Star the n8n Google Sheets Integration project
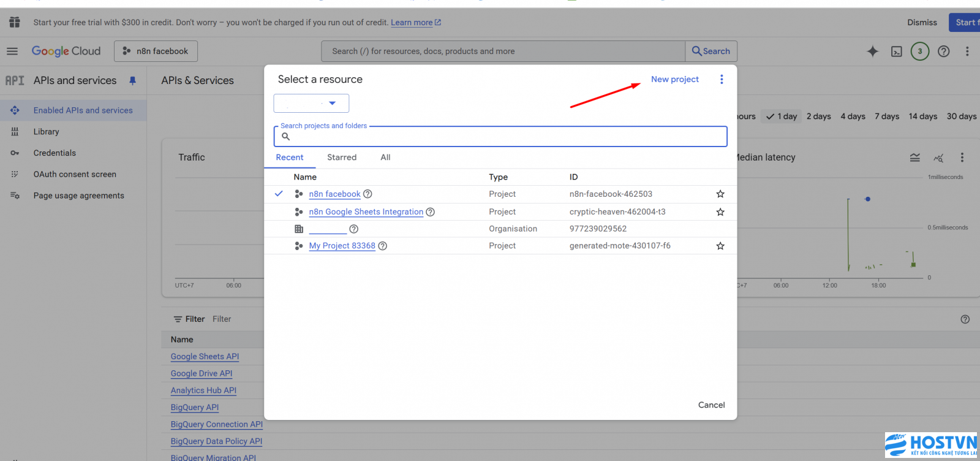This screenshot has width=980, height=461. point(720,212)
